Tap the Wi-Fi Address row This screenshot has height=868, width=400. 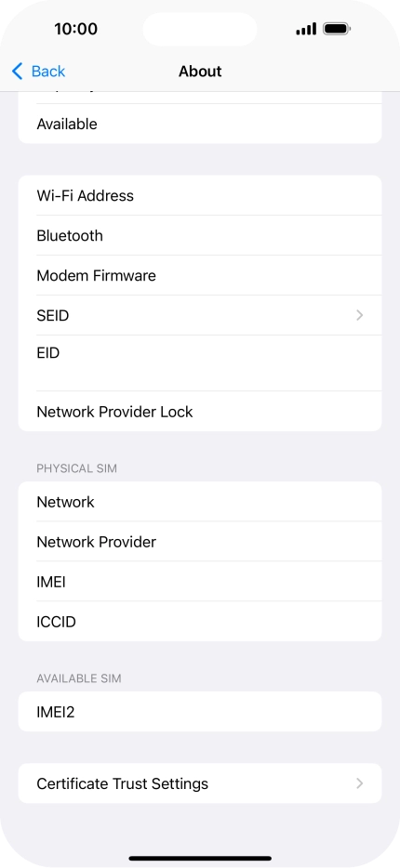(x=200, y=195)
